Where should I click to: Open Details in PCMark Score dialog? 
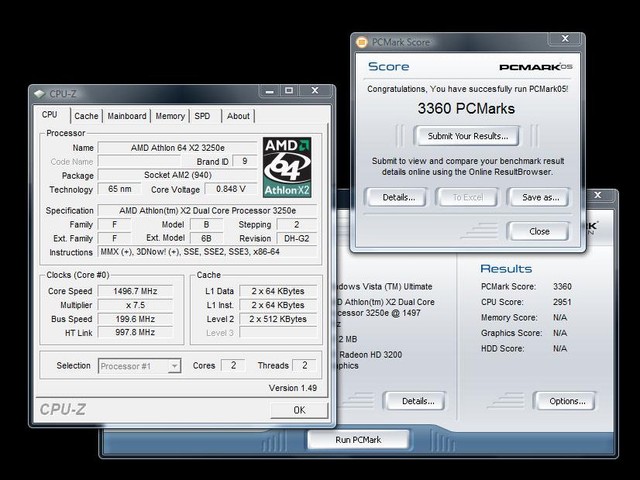coord(398,198)
